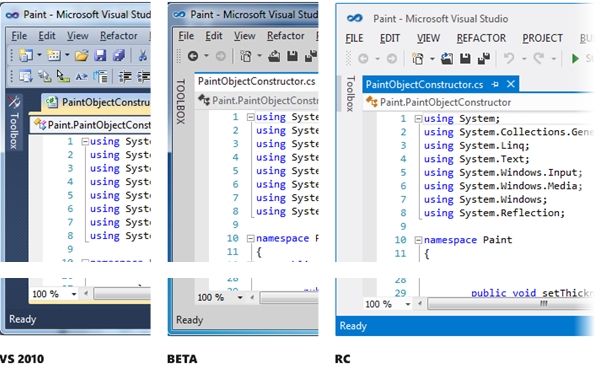Screen dimensions: 600x372
Task: Select PaintObjectConstructor tab in VS 2010 window
Action: (x=96, y=102)
